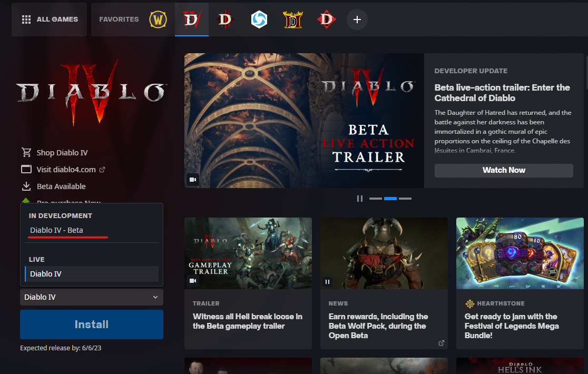Pause the featured carousel rotation

point(360,199)
